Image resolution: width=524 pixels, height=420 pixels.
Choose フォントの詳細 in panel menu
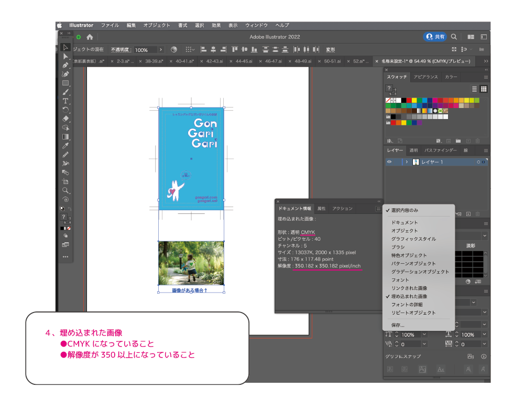[418, 305]
